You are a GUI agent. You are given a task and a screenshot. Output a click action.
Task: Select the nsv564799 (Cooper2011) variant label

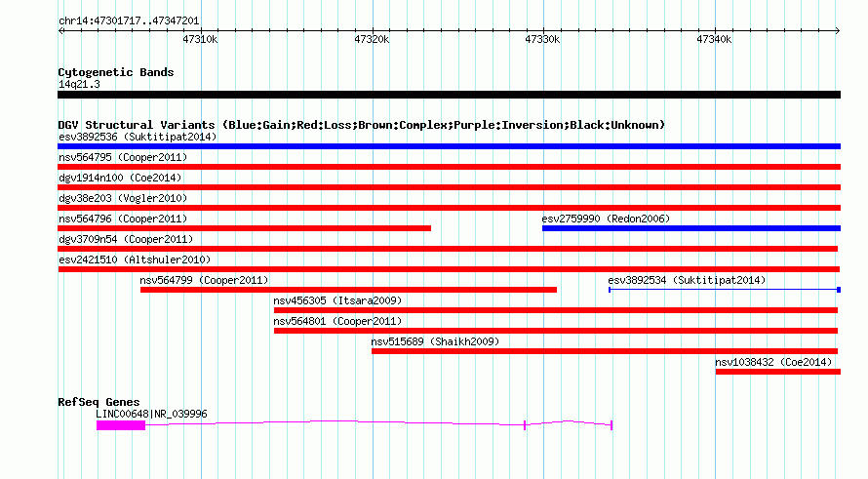click(x=204, y=280)
